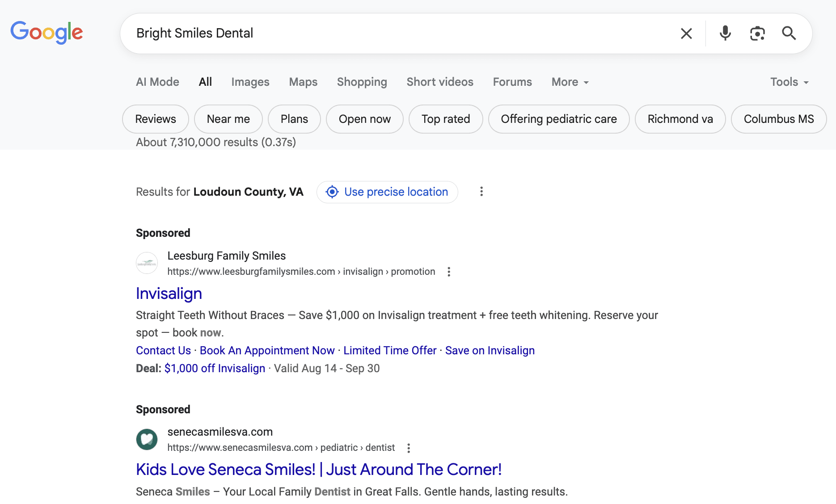The width and height of the screenshot is (836, 504).
Task: Select the Top rated filter chip
Action: coord(446,119)
